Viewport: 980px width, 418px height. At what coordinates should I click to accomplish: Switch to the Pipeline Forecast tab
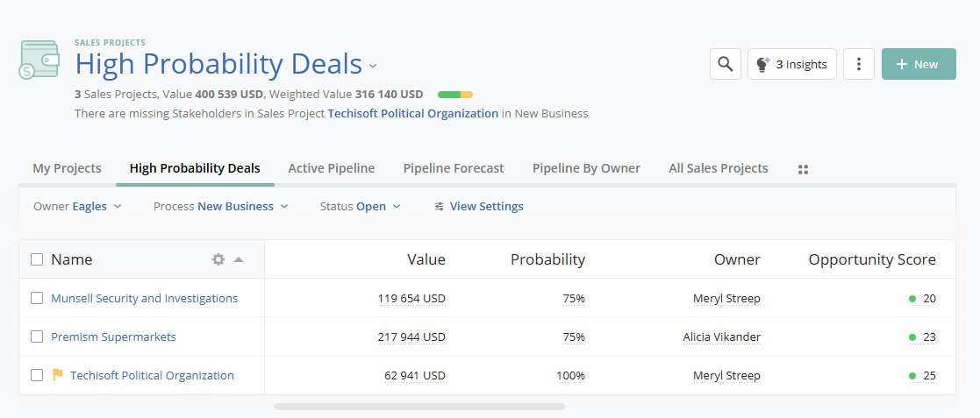coord(454,168)
